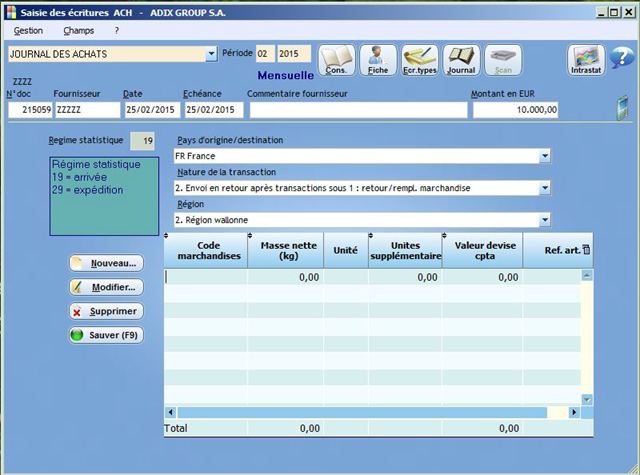640x475 pixels.
Task: Open the Champs menu
Action: point(78,31)
